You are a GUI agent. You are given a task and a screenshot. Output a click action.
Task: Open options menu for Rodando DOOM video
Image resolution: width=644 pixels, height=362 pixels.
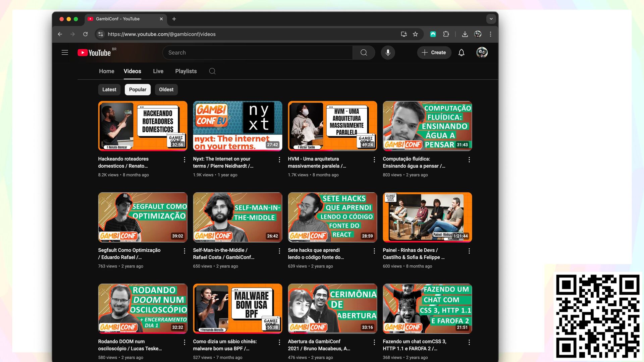tap(184, 342)
